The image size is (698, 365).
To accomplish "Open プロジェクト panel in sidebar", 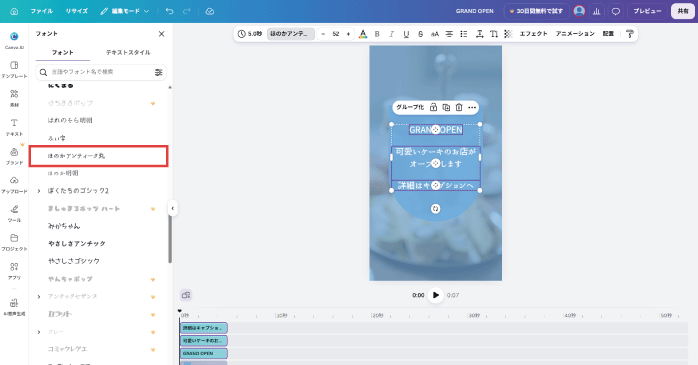I will click(14, 242).
